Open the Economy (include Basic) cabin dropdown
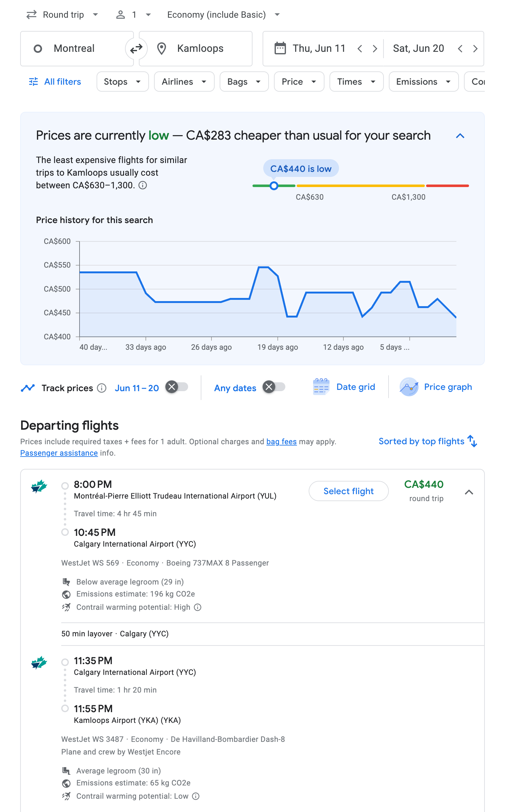Screen dimensions: 505x812 (x=223, y=14)
